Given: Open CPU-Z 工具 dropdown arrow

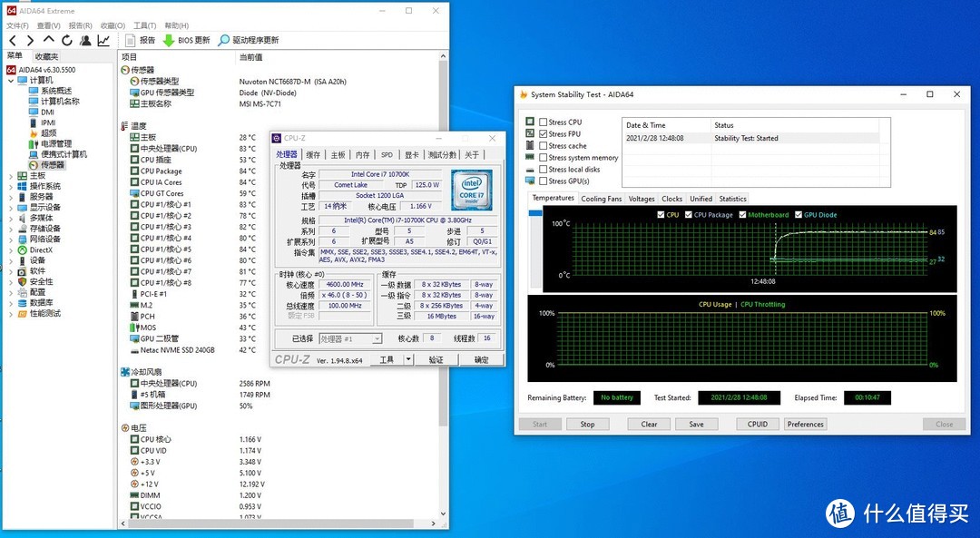Looking at the screenshot, I should (408, 359).
